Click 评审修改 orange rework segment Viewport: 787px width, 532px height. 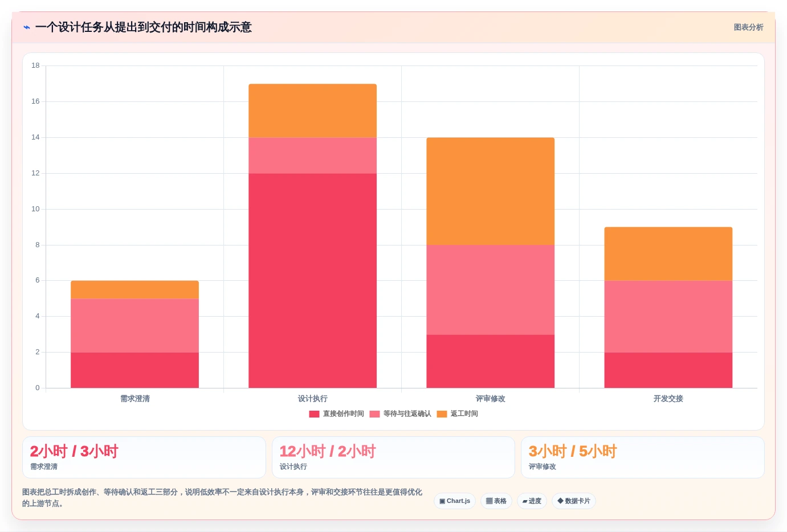coord(490,191)
